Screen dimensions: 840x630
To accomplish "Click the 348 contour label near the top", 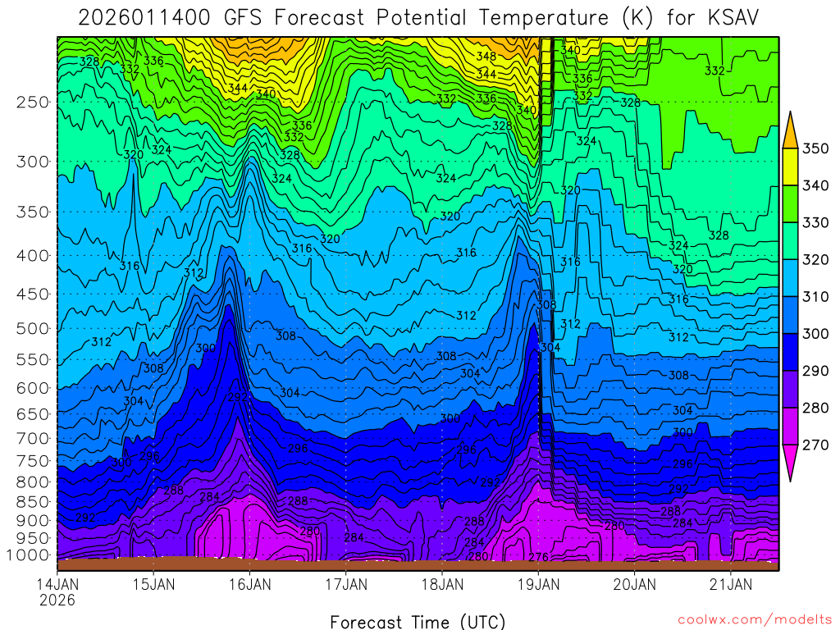I will point(486,57).
